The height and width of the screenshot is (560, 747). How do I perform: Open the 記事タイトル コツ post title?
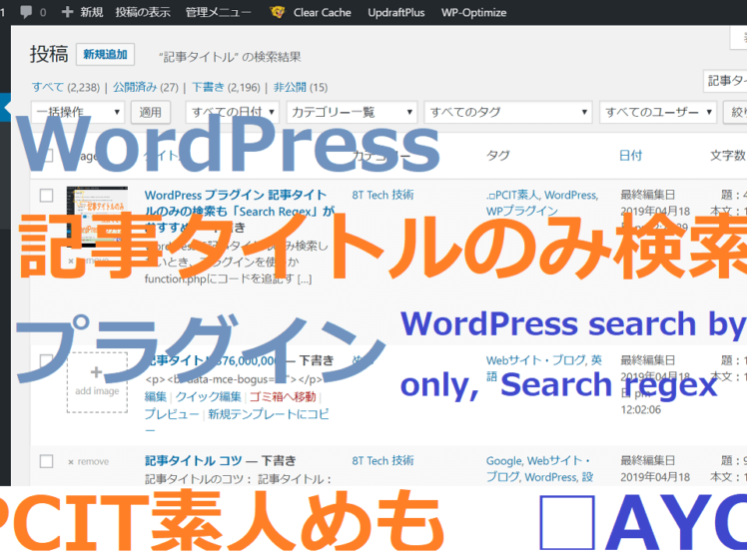[194, 460]
